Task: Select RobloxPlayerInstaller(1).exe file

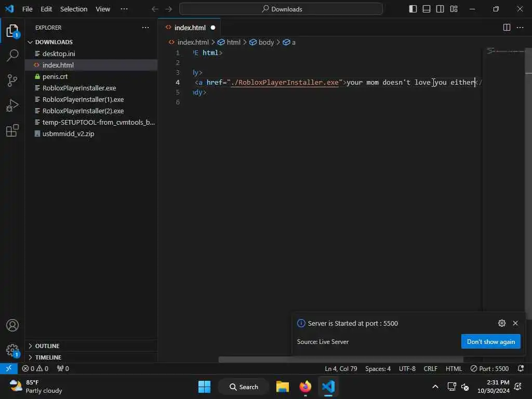Action: point(91,99)
